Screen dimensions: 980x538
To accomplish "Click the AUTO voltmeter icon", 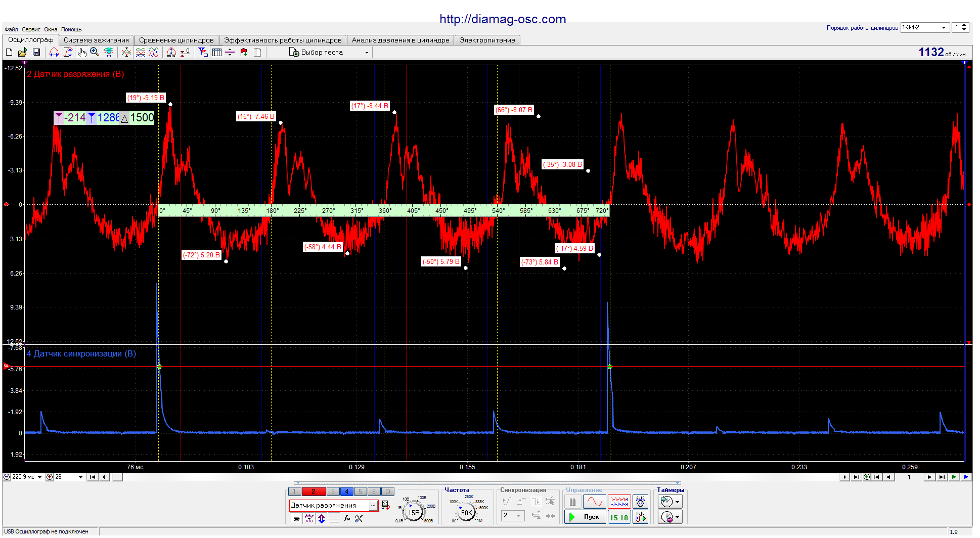I will point(640,502).
